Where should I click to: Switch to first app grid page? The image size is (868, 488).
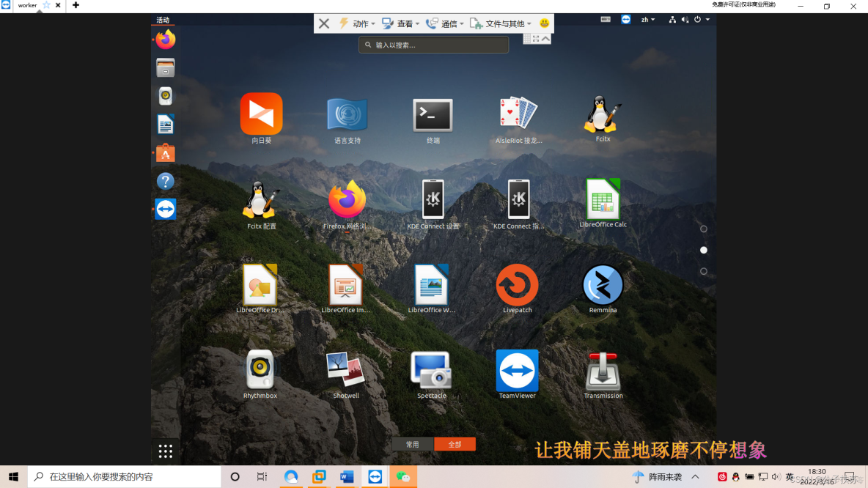tap(704, 229)
